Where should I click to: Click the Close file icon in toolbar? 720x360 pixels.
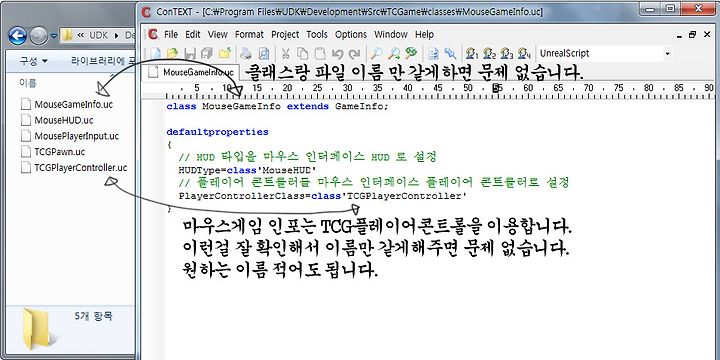[225, 53]
